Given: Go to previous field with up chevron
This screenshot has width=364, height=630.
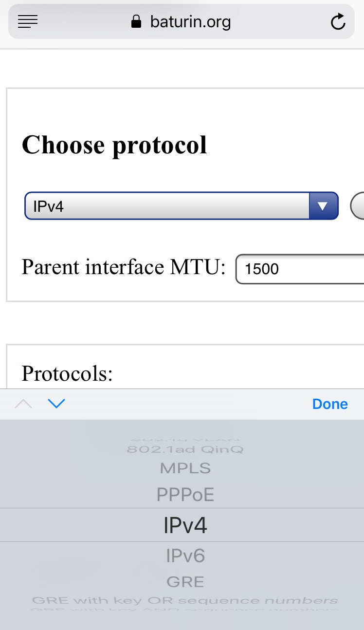Looking at the screenshot, I should (24, 404).
